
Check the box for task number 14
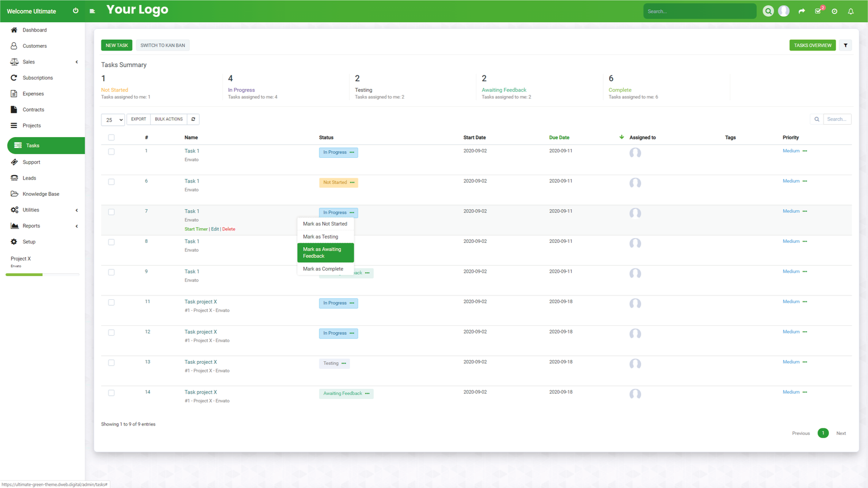(x=111, y=393)
